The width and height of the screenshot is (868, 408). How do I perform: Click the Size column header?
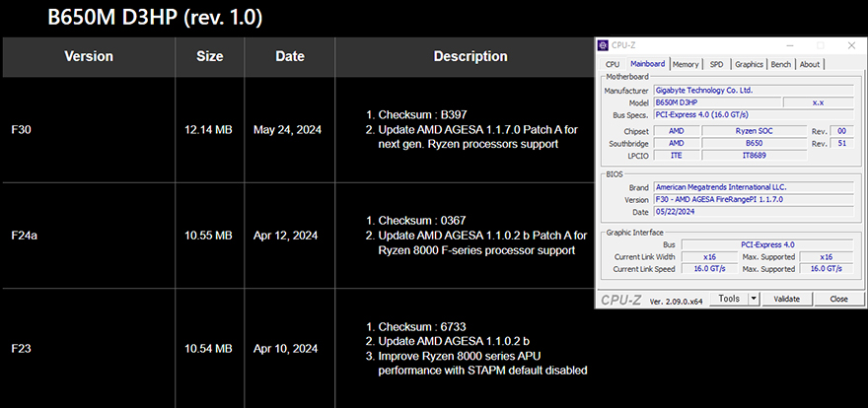click(x=210, y=56)
